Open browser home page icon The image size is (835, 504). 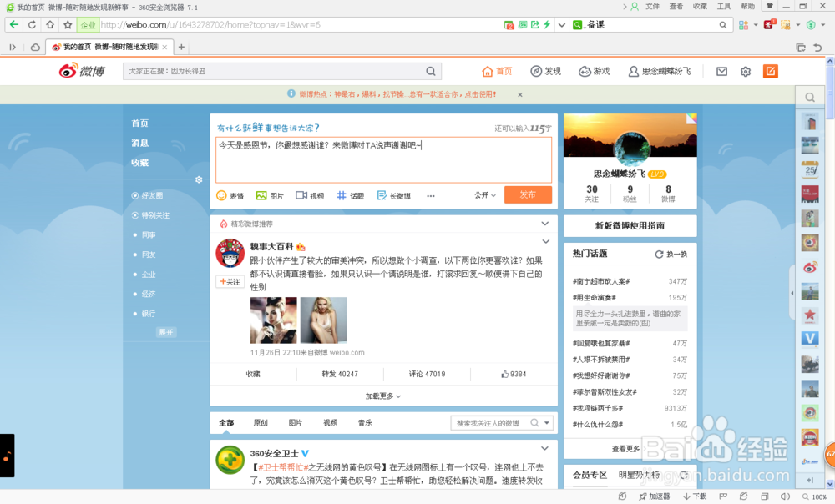point(49,24)
